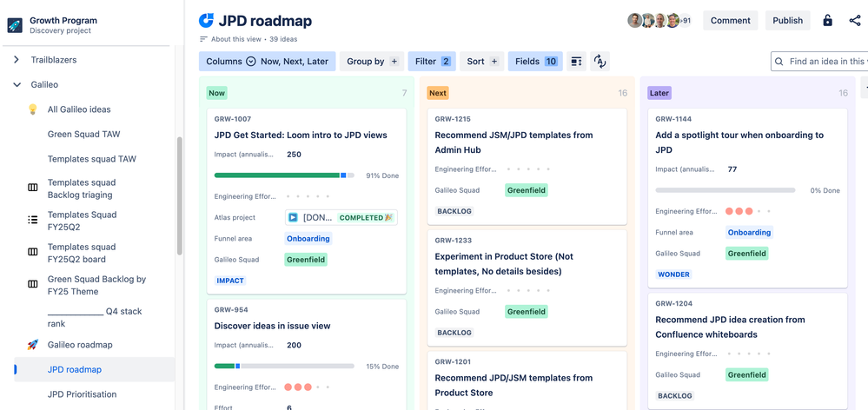The image size is (868, 410).
Task: Click the Publish button
Action: [x=788, y=21]
